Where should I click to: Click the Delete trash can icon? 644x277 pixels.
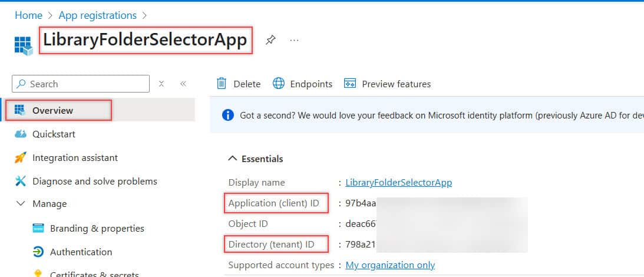(x=222, y=84)
